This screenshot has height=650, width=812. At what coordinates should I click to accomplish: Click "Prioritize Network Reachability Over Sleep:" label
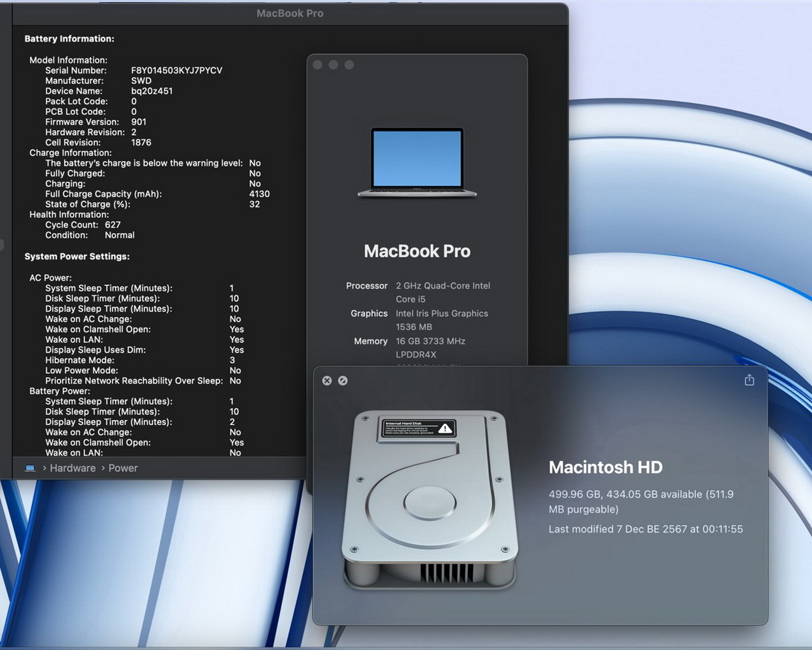(x=134, y=381)
